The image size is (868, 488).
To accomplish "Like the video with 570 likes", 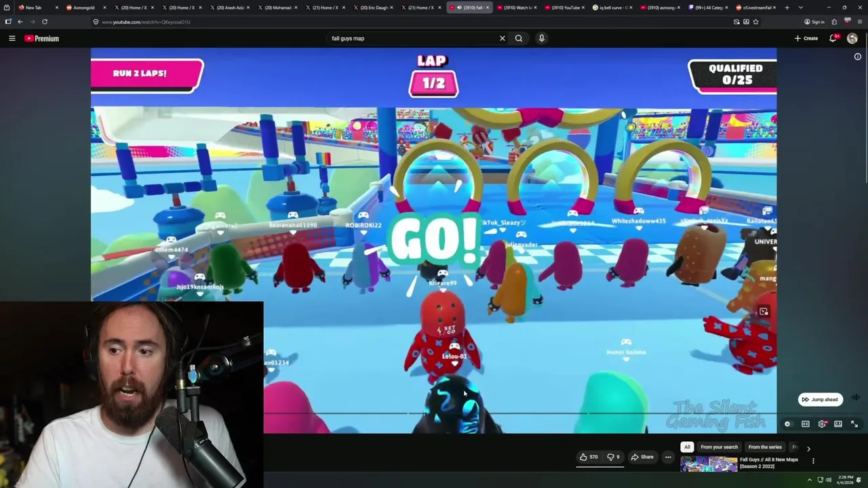I will point(588,457).
